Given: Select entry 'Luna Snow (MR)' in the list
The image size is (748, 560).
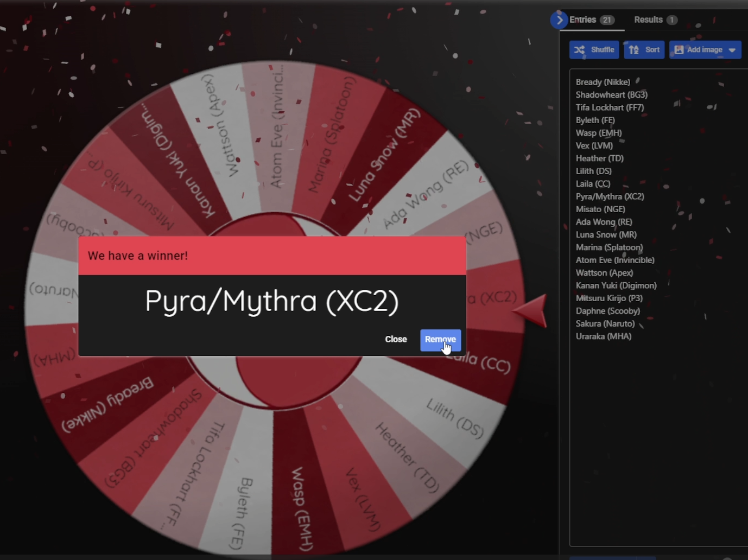Looking at the screenshot, I should coord(606,234).
